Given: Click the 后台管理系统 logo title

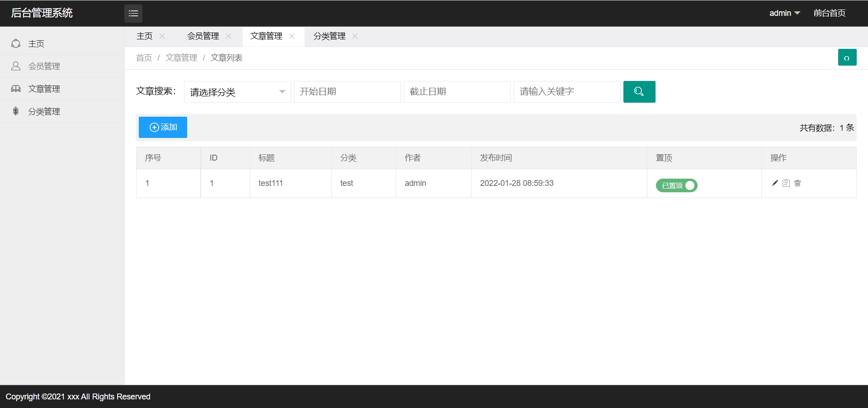Looking at the screenshot, I should click(42, 13).
